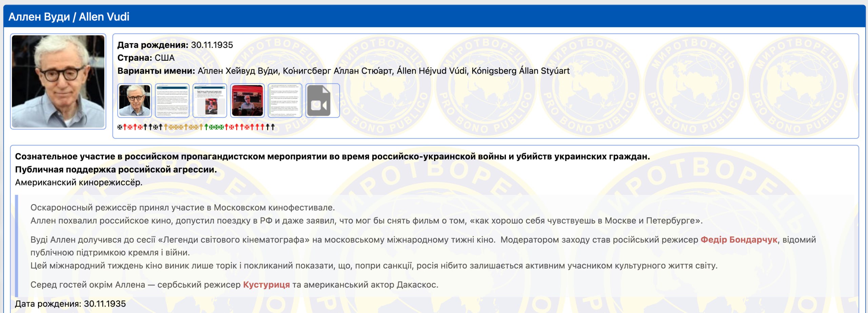Open the Кустуриця link
Viewport: 868px width, 313px height.
(x=266, y=285)
